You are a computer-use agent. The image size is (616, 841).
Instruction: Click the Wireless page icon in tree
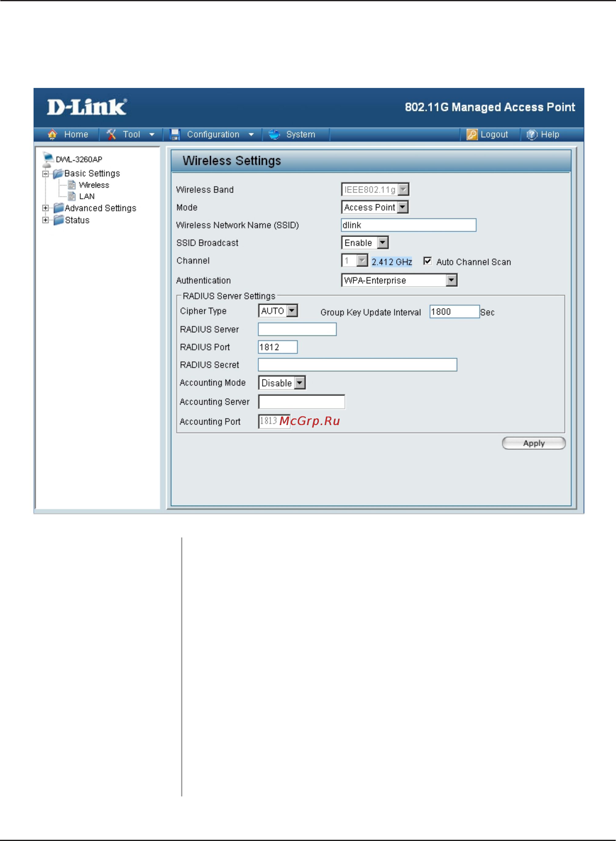[x=71, y=185]
